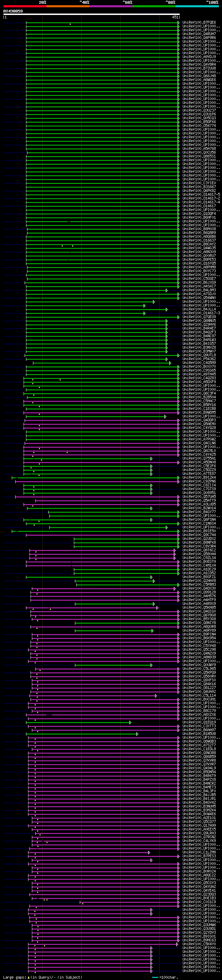Select the UniRef100_Q08951 label
Screen dimensions: 222x980
(x=199, y=493)
